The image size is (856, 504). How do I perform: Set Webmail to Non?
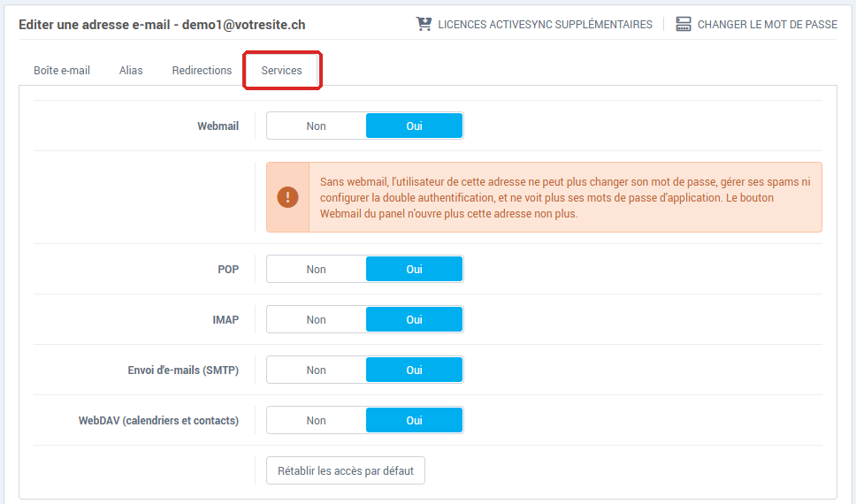(316, 126)
